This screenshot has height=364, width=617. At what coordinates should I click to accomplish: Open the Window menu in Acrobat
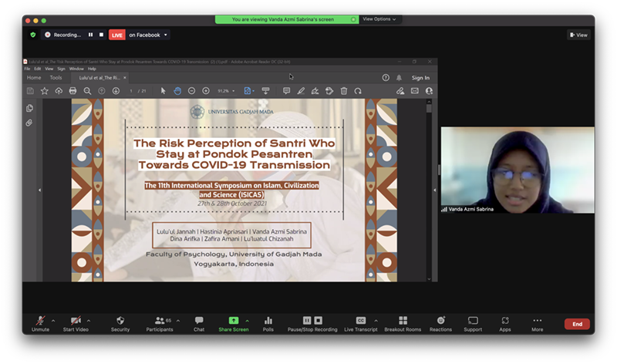(76, 69)
